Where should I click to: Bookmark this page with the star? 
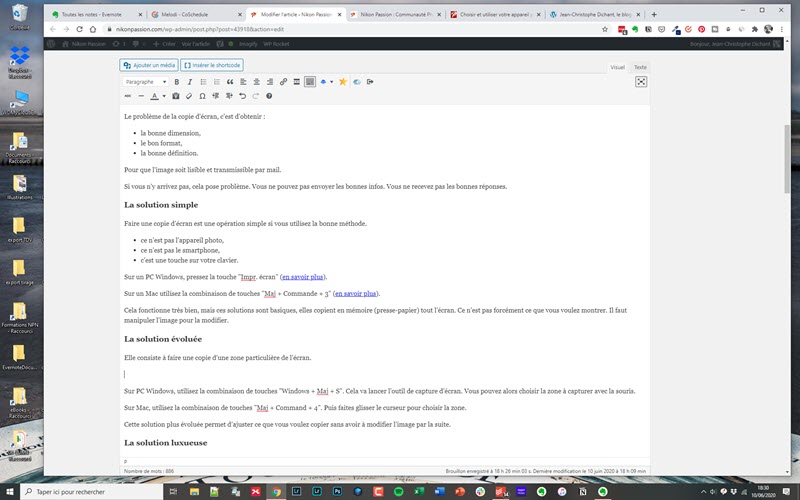click(x=605, y=29)
